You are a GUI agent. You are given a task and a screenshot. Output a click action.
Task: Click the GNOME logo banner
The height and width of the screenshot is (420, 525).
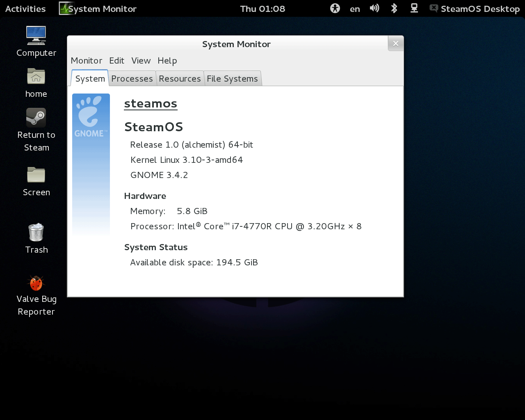91,164
